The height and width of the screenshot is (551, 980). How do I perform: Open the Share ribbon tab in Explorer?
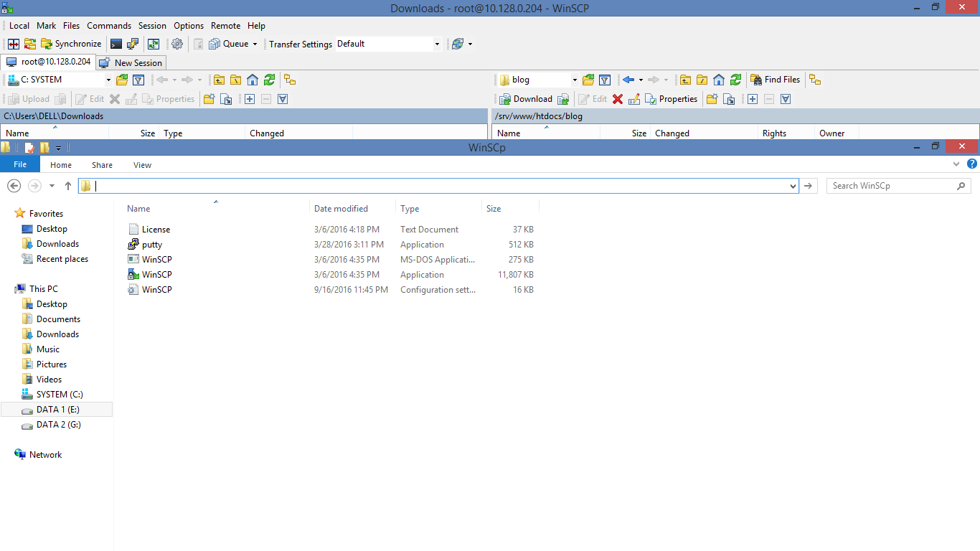(x=102, y=165)
